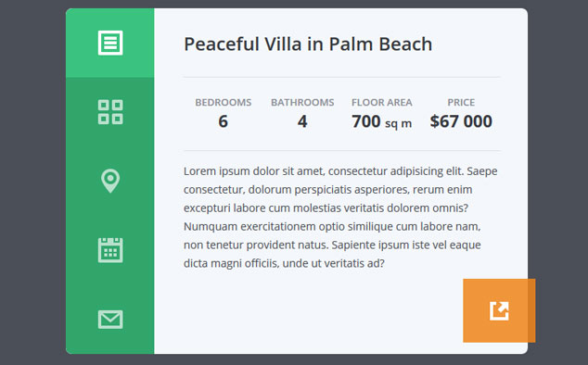Click the bathrooms count 4
Image resolution: width=588 pixels, height=365 pixels.
(x=302, y=121)
